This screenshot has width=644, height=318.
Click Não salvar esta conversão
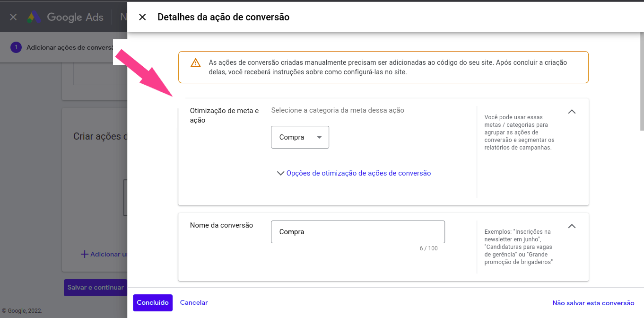tap(593, 303)
